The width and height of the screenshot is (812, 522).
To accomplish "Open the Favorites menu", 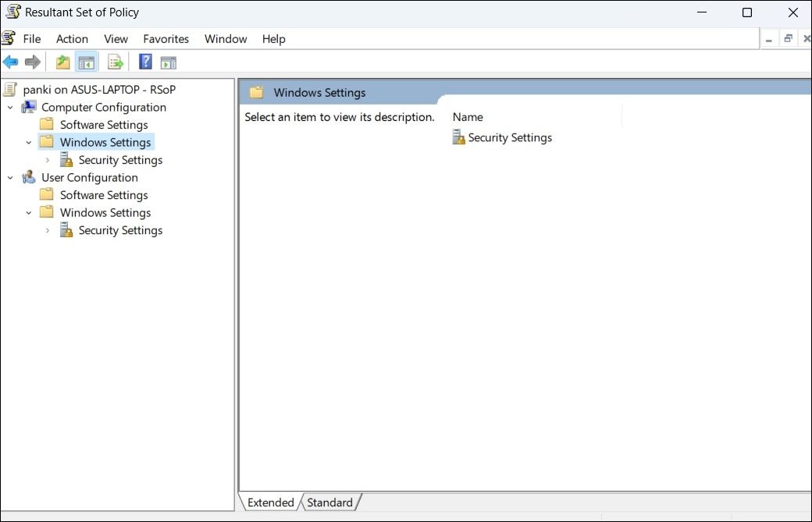I will click(166, 39).
